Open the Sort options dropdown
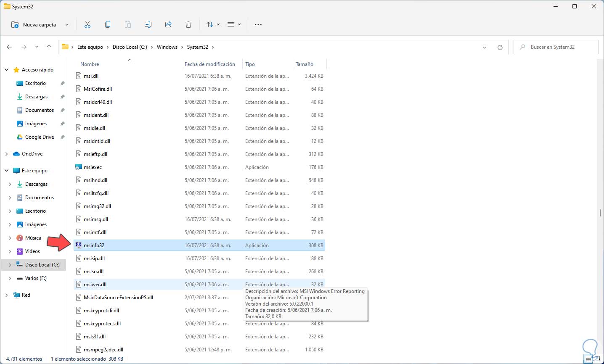The height and width of the screenshot is (364, 604). point(213,25)
